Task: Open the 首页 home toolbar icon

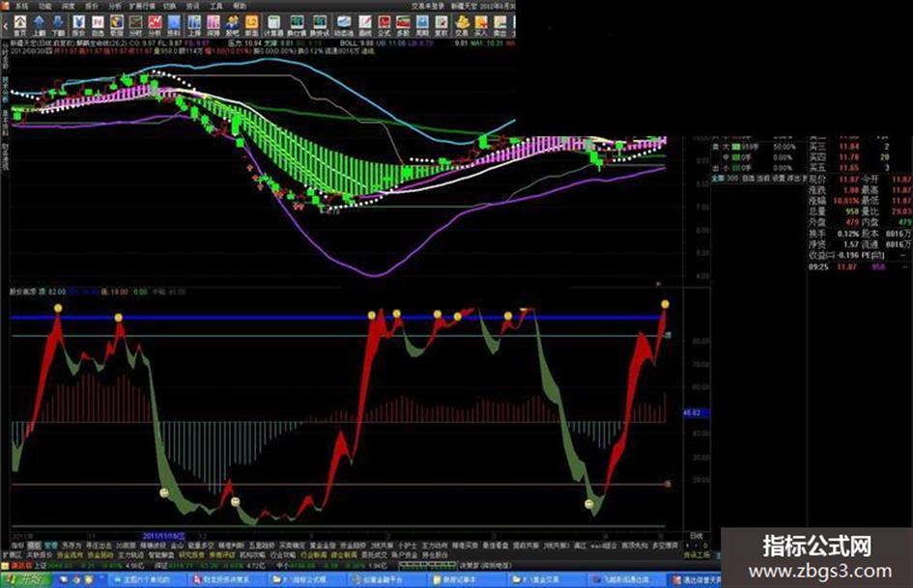Action: [x=19, y=25]
